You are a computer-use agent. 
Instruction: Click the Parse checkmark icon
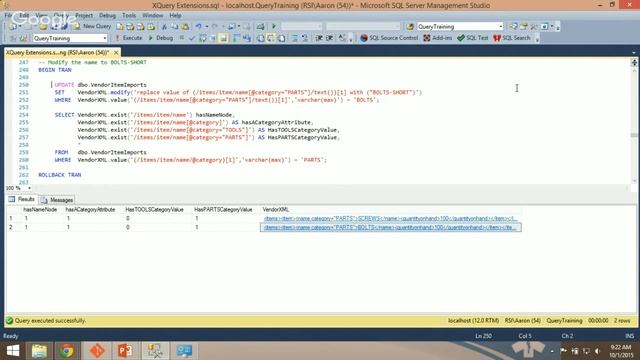pyautogui.click(x=192, y=38)
